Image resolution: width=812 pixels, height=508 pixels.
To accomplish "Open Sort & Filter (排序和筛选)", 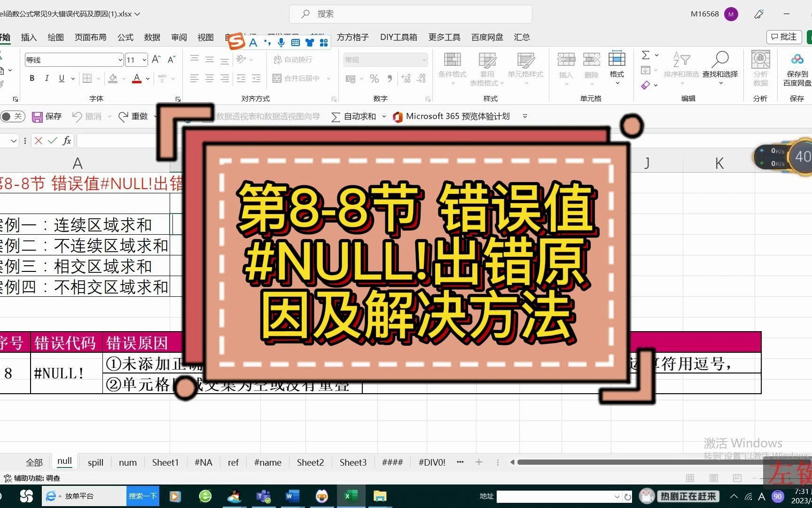I will click(x=681, y=69).
